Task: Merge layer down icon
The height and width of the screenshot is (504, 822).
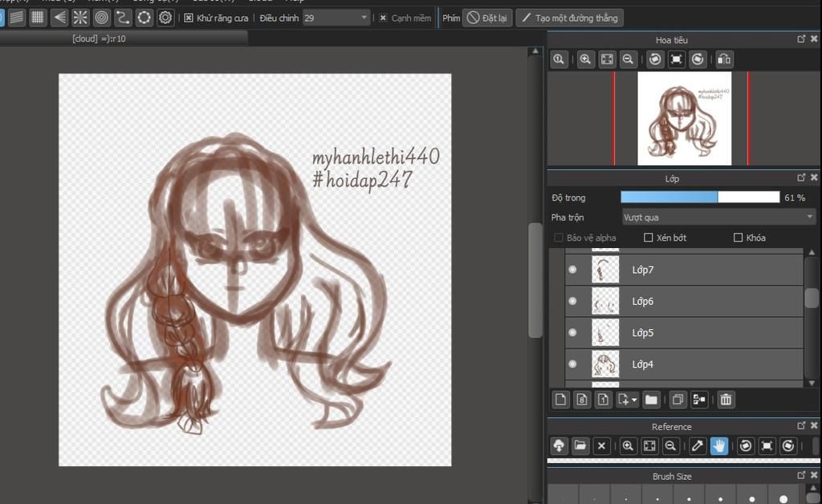Action: click(699, 400)
